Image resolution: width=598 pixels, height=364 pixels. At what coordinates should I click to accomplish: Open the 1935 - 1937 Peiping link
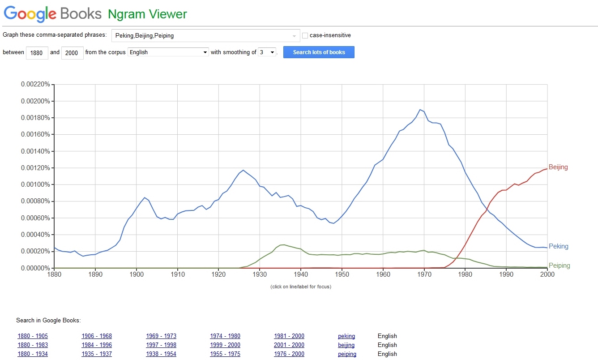97,354
